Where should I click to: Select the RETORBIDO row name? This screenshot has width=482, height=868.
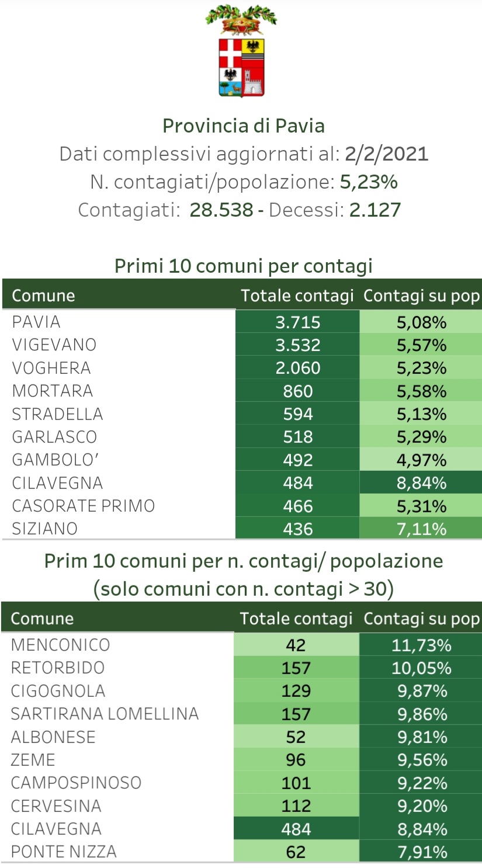pos(58,668)
